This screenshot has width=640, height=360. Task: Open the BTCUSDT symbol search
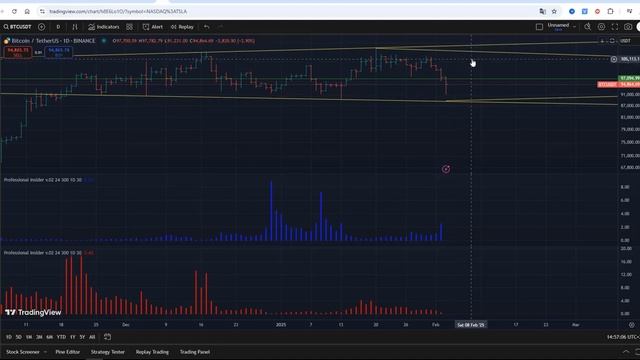(x=18, y=27)
